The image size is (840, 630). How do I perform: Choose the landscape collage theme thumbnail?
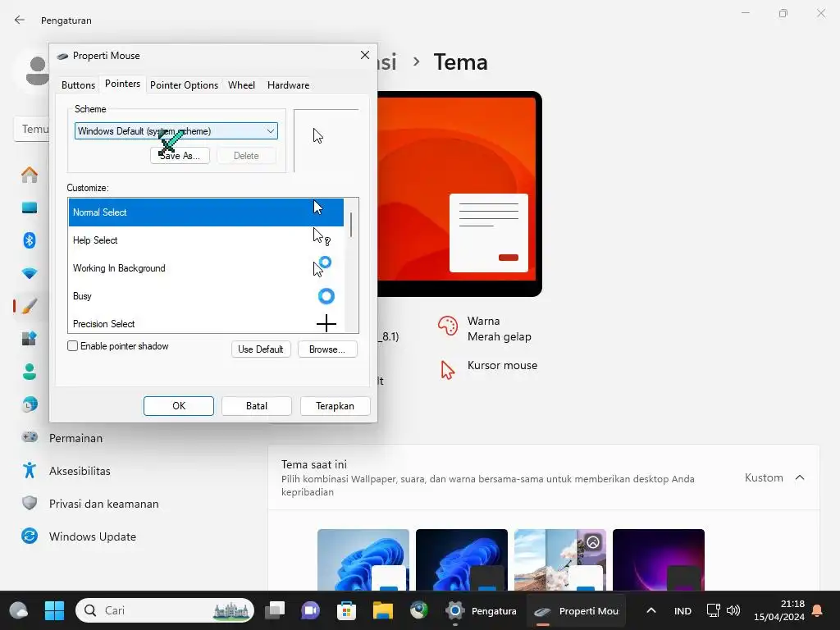click(x=559, y=559)
